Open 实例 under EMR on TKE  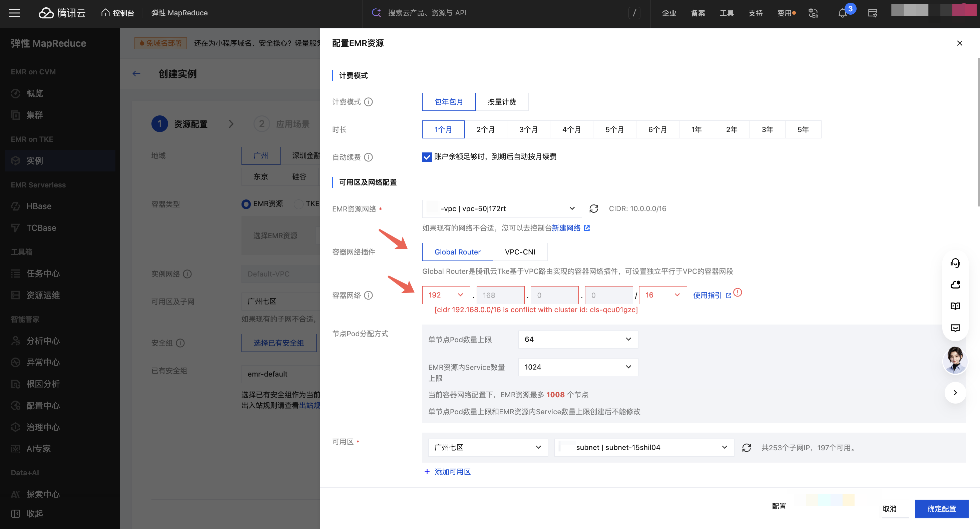click(x=60, y=160)
